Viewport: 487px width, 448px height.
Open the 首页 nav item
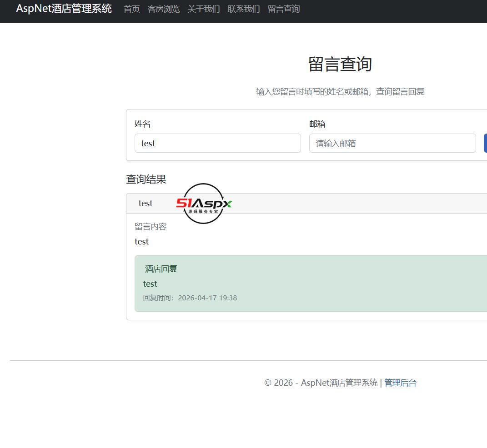point(132,9)
